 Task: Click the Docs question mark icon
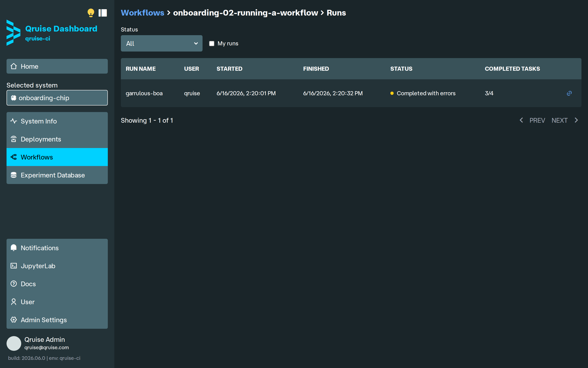[x=14, y=284]
